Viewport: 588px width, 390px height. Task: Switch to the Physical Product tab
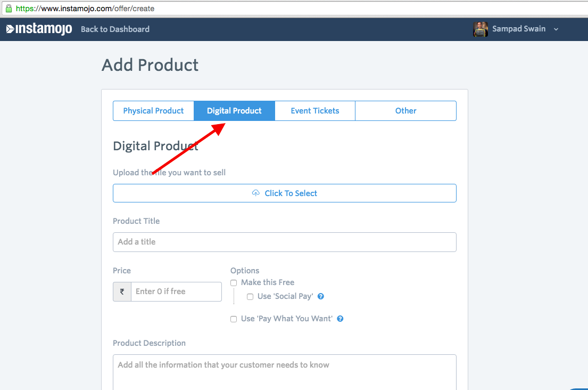click(x=153, y=111)
